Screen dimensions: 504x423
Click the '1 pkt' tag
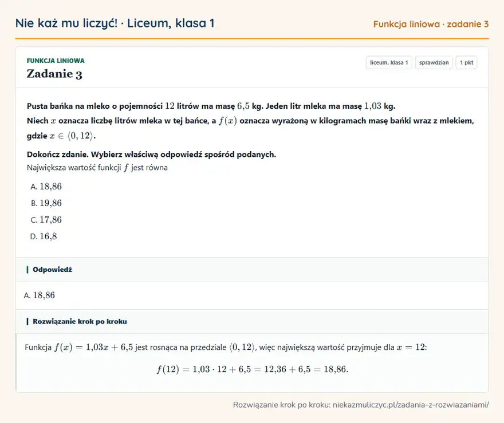pyautogui.click(x=466, y=62)
